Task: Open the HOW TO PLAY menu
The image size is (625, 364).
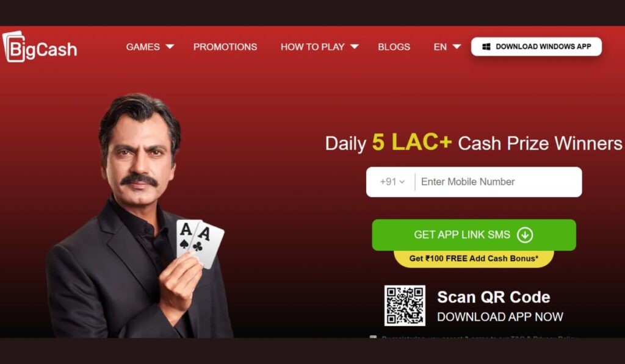Action: (312, 46)
